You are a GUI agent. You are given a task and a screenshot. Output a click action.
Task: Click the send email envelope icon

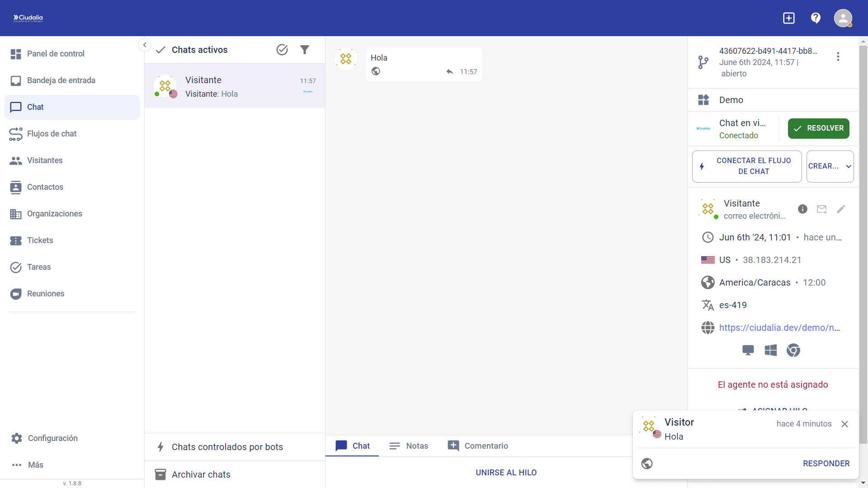[x=822, y=209]
